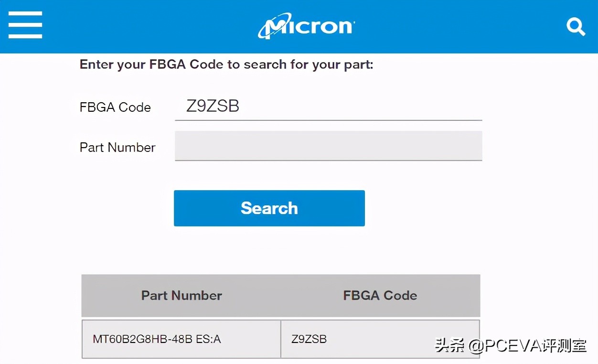Place cursor after typed Z9ZSB text
Image resolution: width=598 pixels, height=364 pixels.
(240, 106)
